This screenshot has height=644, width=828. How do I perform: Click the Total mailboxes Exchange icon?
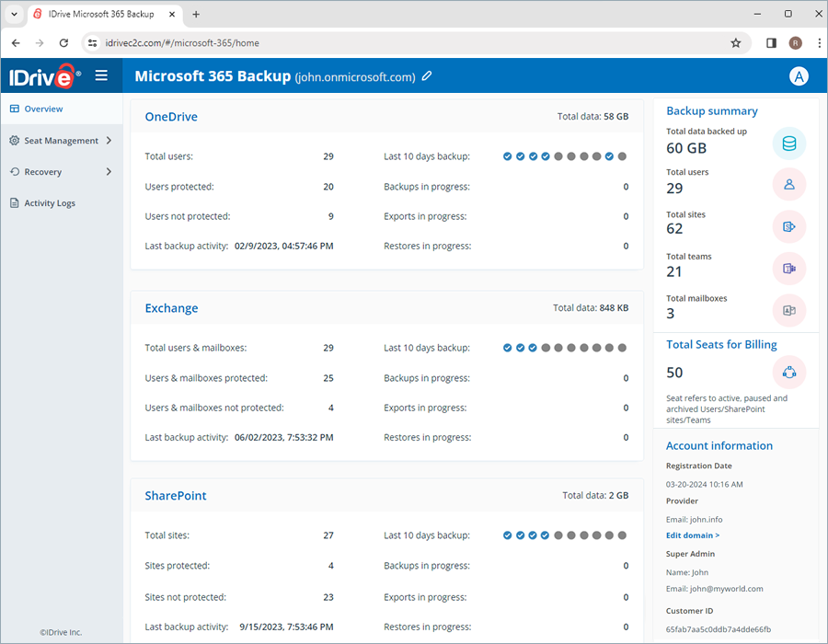[x=789, y=310]
